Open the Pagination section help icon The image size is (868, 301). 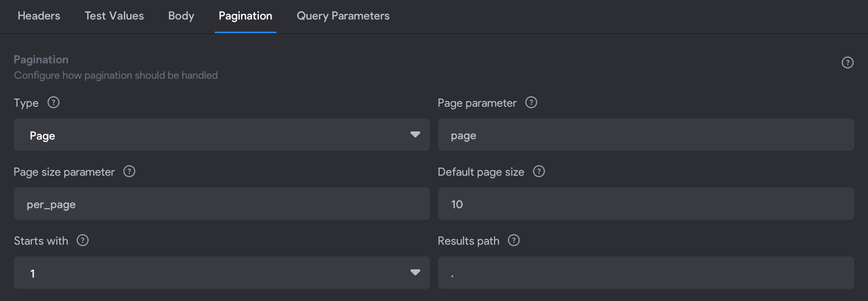847,62
